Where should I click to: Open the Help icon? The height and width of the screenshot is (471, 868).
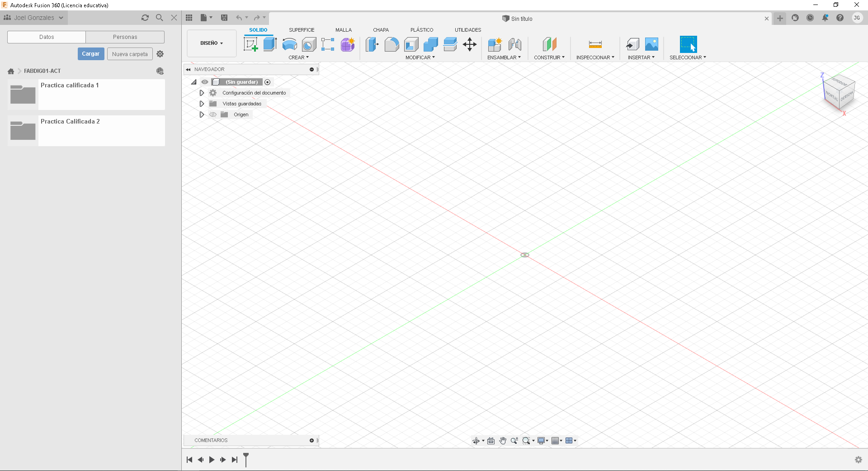(x=840, y=18)
